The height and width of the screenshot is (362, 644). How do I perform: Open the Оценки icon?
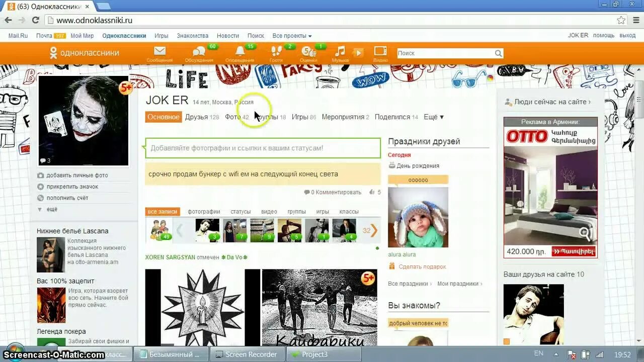point(308,51)
